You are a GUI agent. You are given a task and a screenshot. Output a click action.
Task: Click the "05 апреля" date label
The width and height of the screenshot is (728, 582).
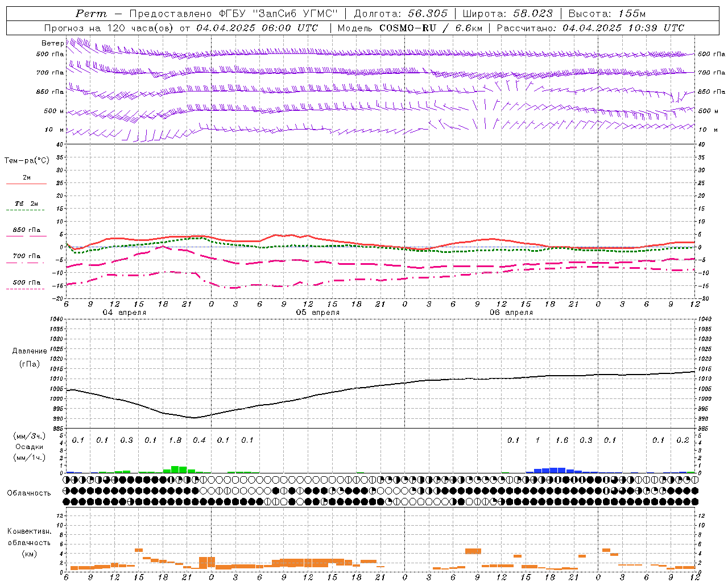[317, 313]
